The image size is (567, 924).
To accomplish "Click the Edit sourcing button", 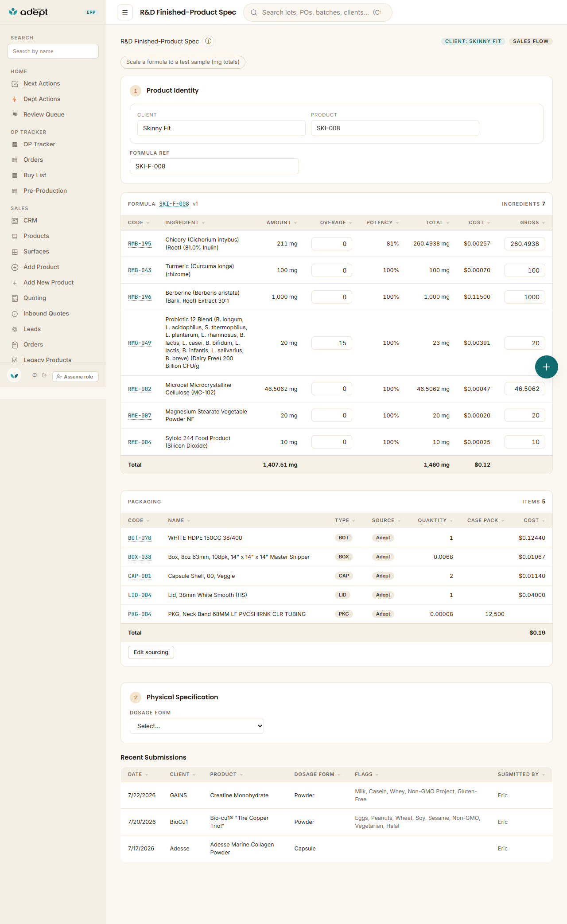I will tap(151, 652).
